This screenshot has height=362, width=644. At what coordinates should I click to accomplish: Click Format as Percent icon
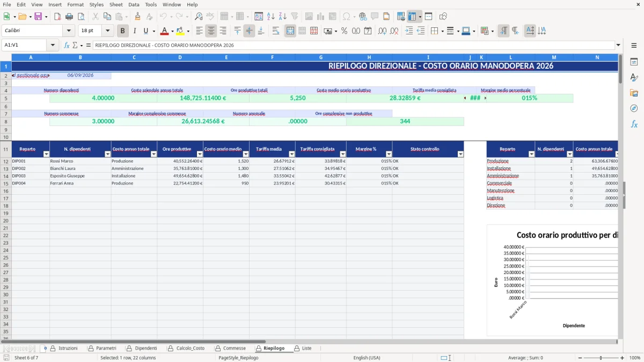(x=344, y=31)
